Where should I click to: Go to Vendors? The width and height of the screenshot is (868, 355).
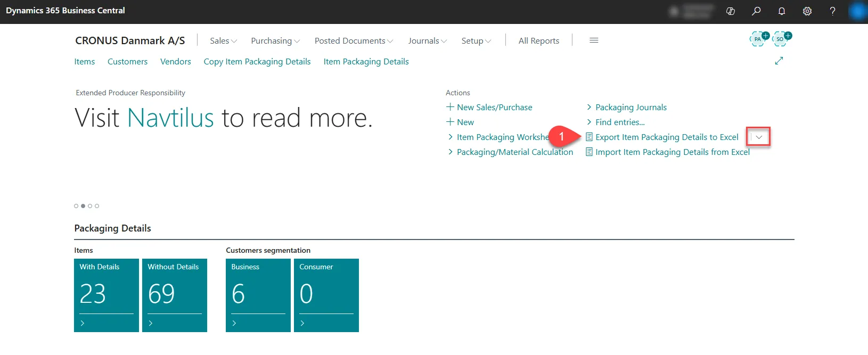tap(176, 62)
